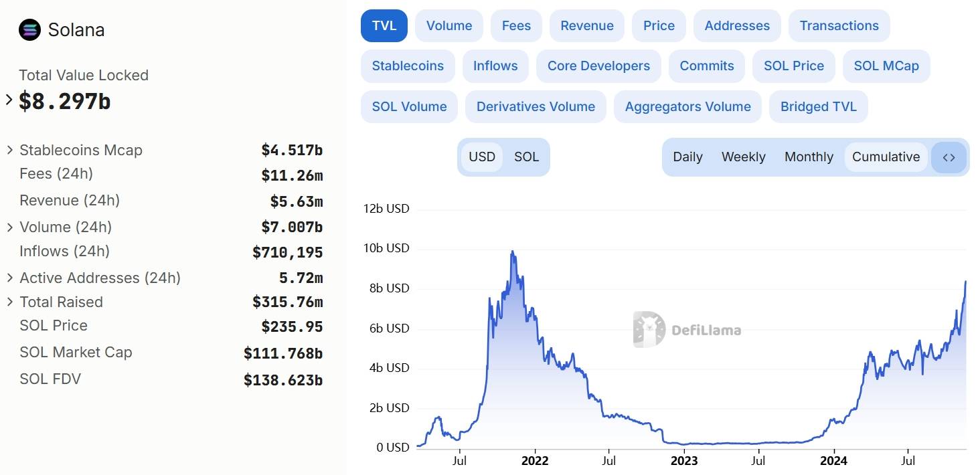Click the $235.95 SOL price value
This screenshot has width=980, height=475.
292,327
